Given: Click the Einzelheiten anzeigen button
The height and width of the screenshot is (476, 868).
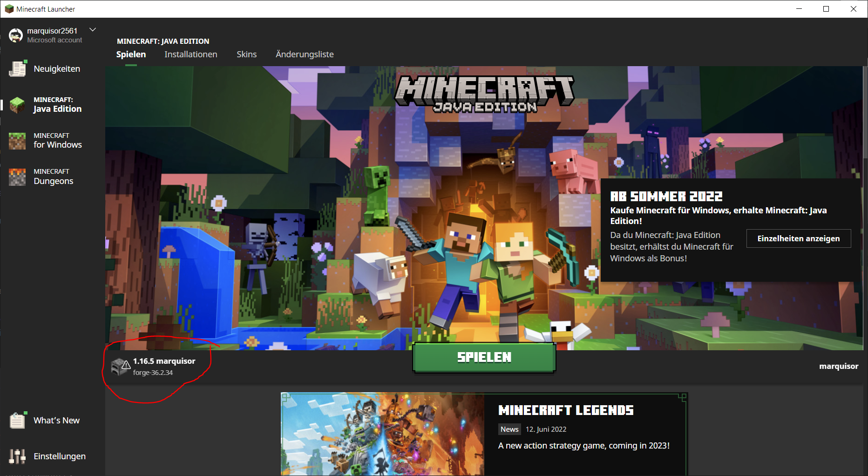Looking at the screenshot, I should tap(799, 238).
